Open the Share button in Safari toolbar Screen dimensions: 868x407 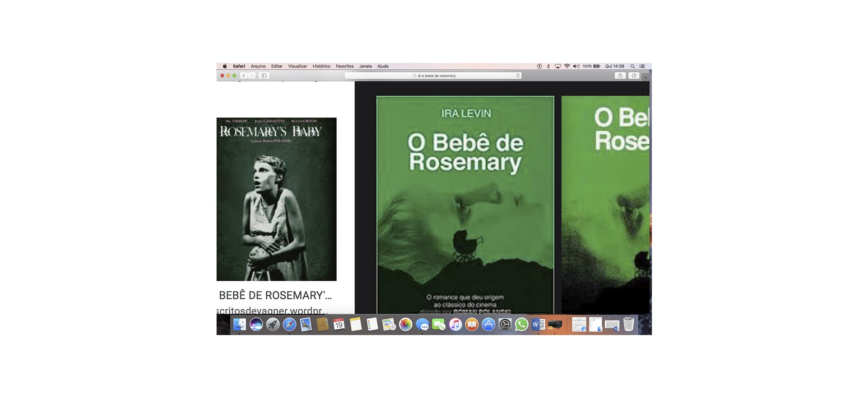pos(620,76)
